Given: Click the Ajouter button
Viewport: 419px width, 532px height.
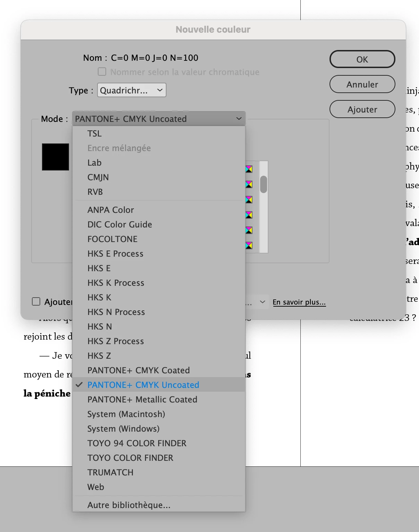Looking at the screenshot, I should tap(362, 109).
